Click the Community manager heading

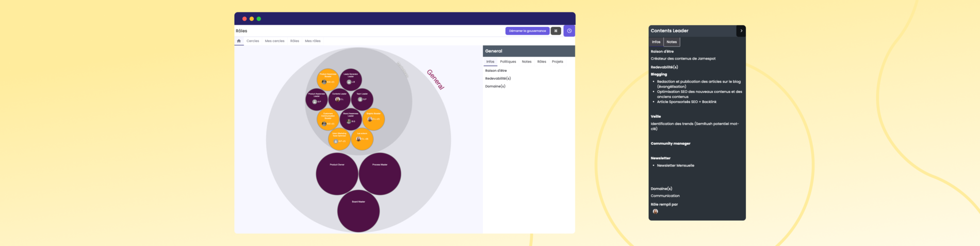pos(671,144)
